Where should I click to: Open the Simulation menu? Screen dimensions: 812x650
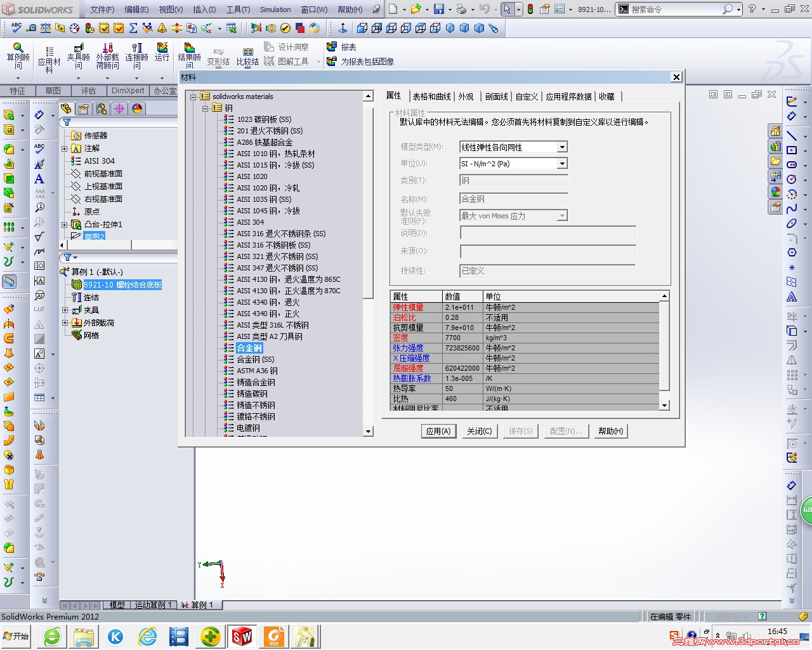click(275, 10)
